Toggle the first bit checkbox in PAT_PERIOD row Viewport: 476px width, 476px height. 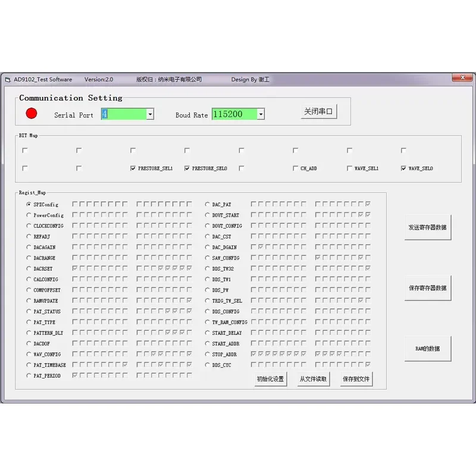point(75,375)
